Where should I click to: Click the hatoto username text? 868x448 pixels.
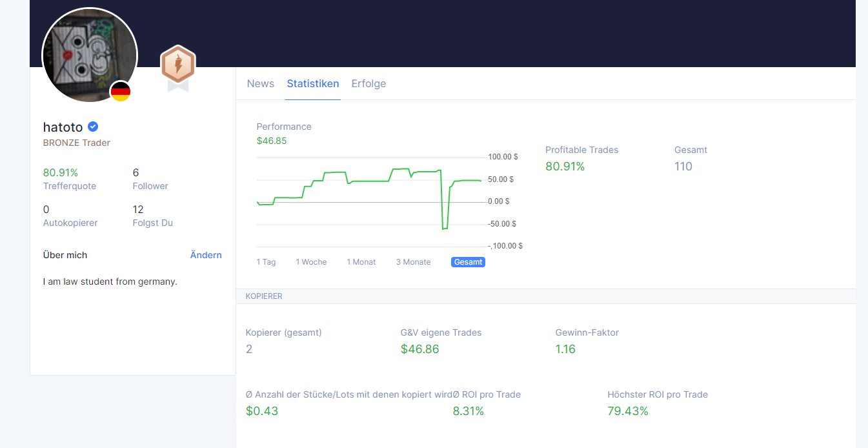[x=63, y=127]
